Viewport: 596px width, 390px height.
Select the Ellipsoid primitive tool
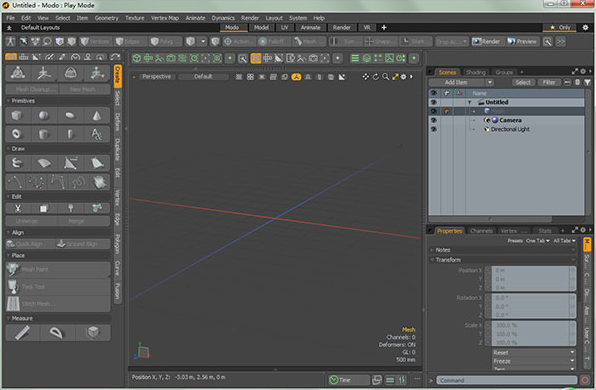click(70, 116)
